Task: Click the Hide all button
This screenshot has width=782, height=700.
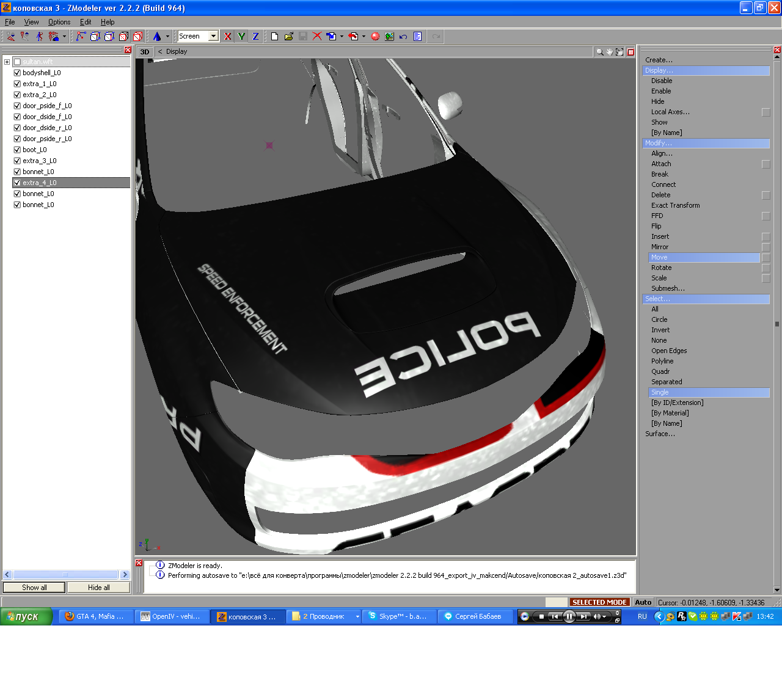Action: 98,588
